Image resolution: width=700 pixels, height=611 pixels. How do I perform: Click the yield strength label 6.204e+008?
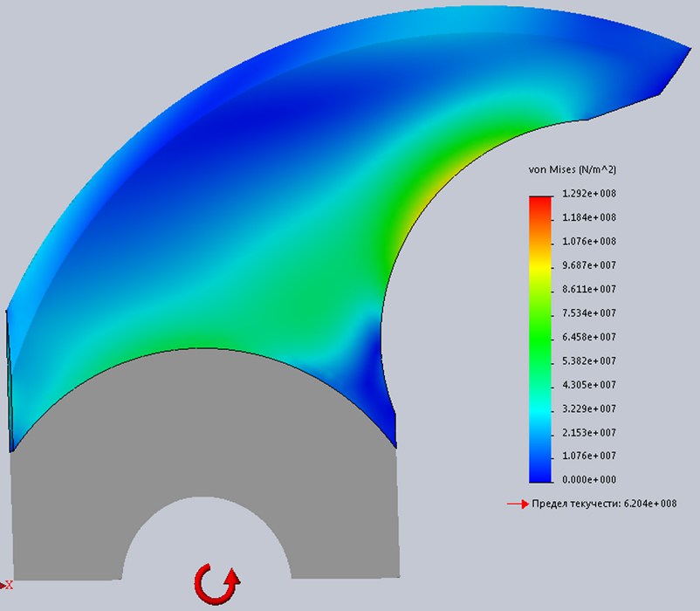(604, 504)
